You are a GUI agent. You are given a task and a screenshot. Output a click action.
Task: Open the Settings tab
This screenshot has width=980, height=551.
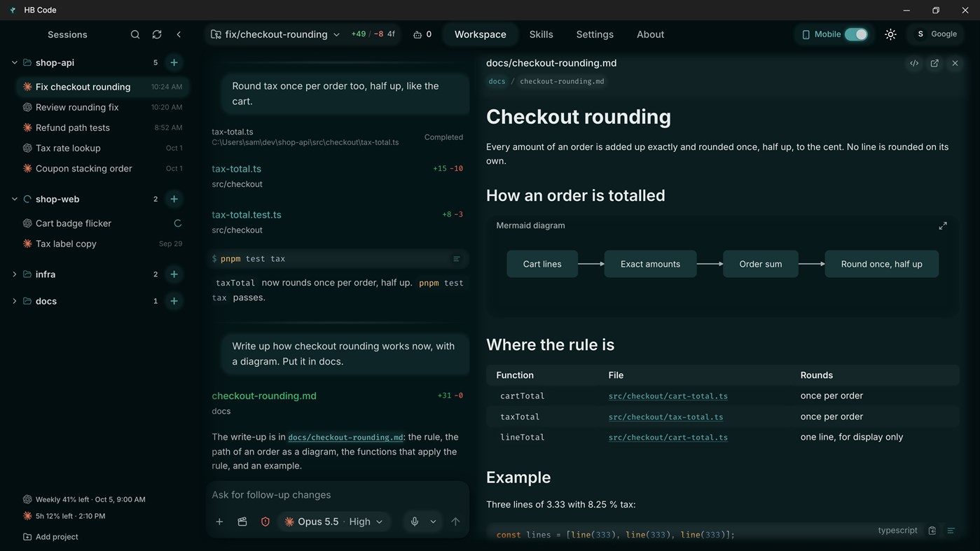pyautogui.click(x=595, y=34)
